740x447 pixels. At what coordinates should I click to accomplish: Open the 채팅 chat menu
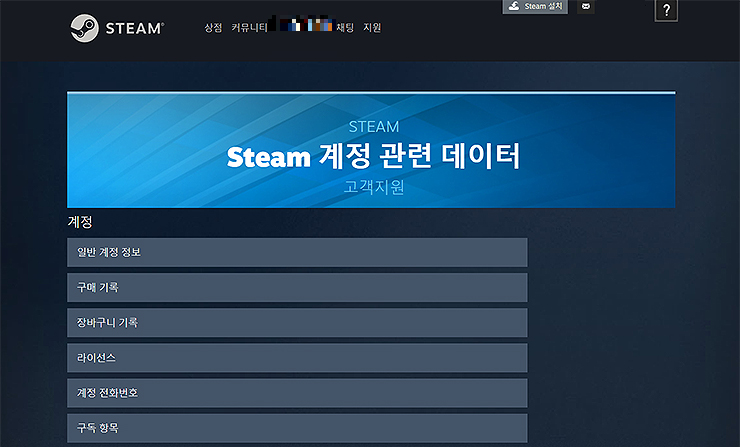point(345,28)
